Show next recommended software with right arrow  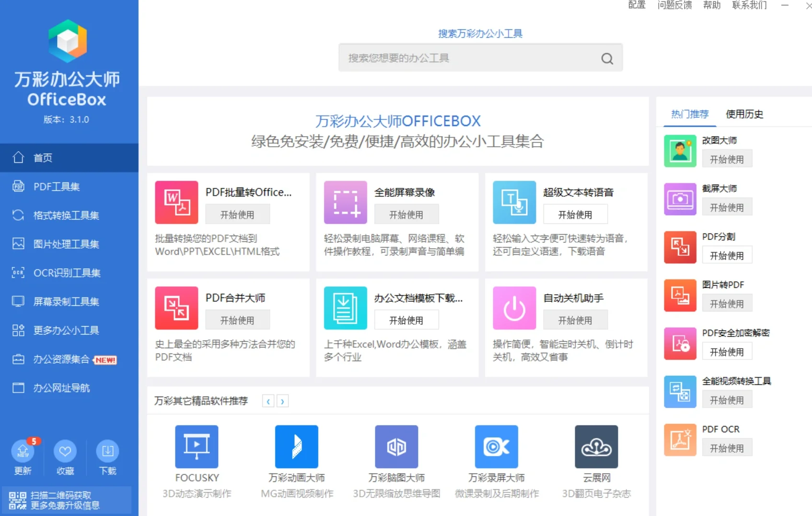(283, 401)
